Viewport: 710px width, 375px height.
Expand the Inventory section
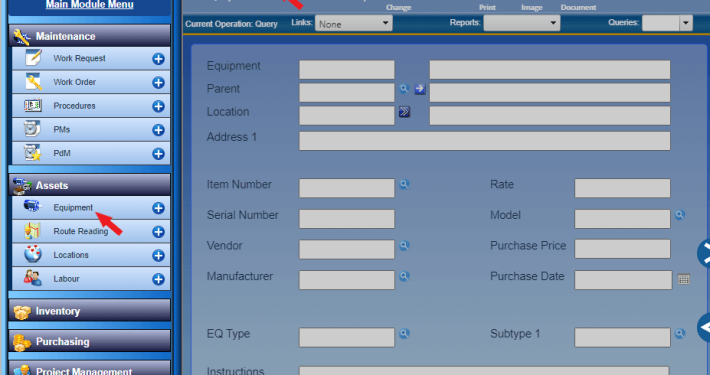tap(90, 311)
